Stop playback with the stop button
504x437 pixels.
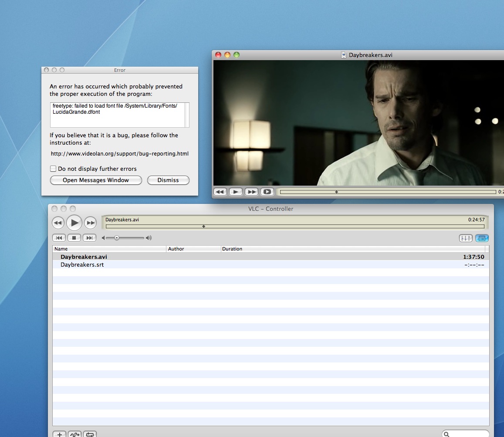point(74,238)
